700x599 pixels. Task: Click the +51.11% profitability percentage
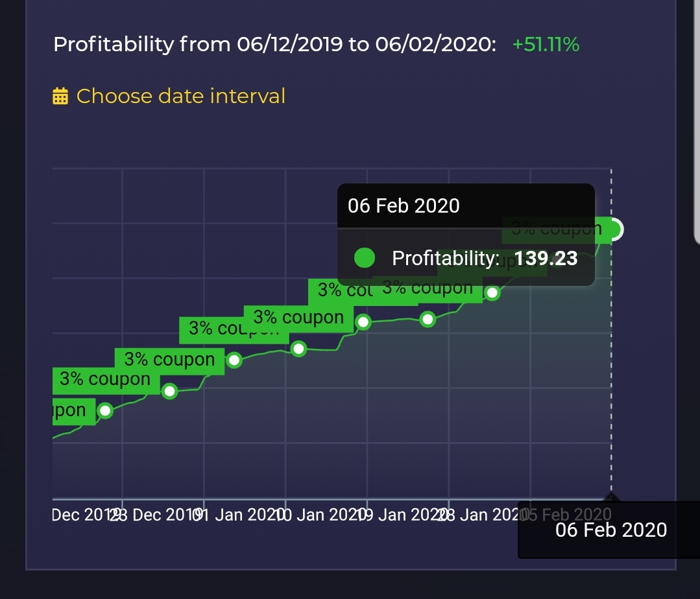tap(546, 45)
